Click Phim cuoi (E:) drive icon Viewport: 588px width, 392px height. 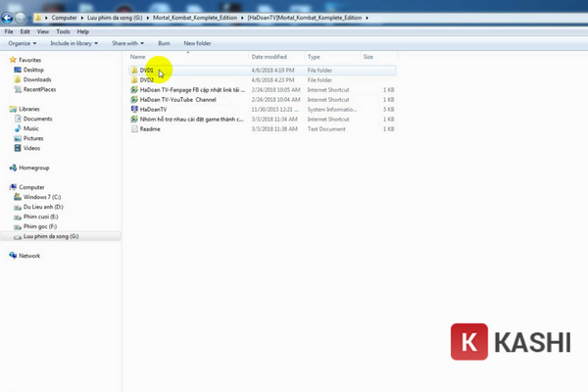pos(18,217)
